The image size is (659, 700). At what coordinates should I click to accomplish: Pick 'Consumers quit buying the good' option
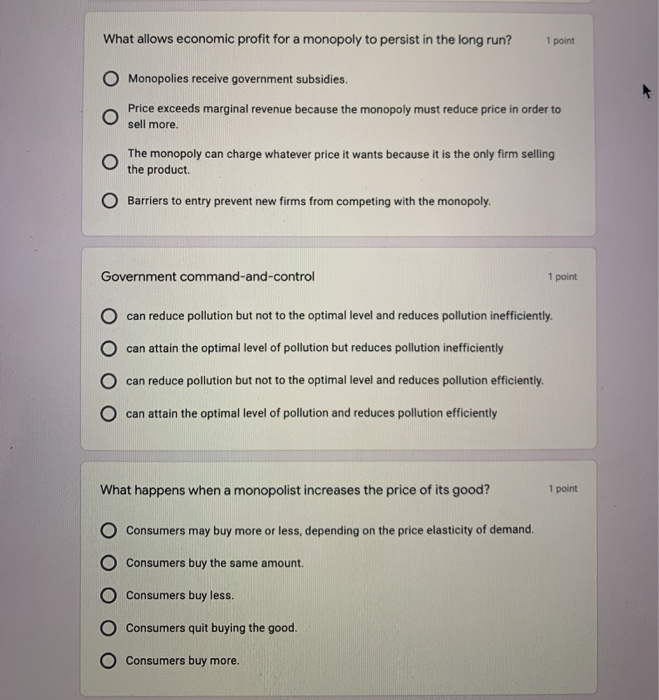click(x=108, y=628)
